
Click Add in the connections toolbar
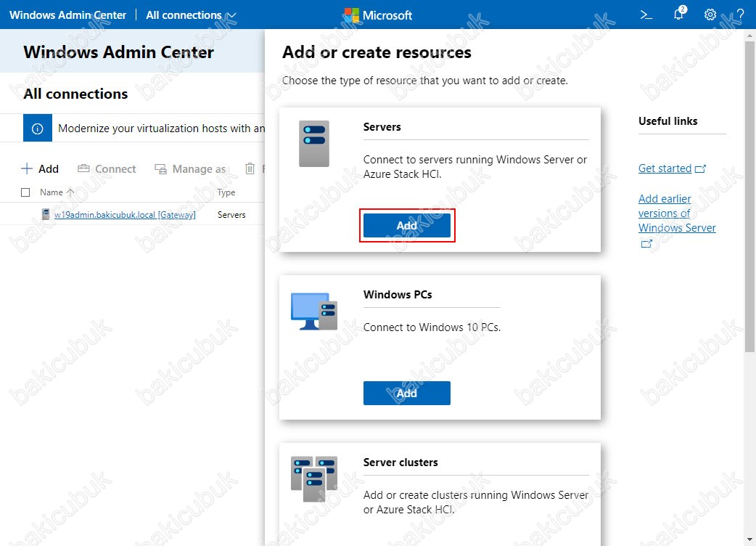click(40, 169)
